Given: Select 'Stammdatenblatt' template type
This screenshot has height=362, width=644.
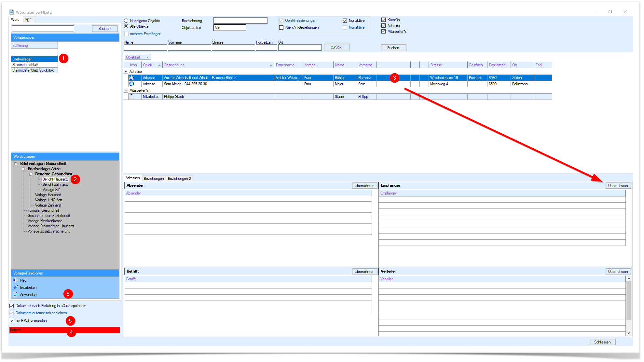Looking at the screenshot, I should [x=34, y=65].
